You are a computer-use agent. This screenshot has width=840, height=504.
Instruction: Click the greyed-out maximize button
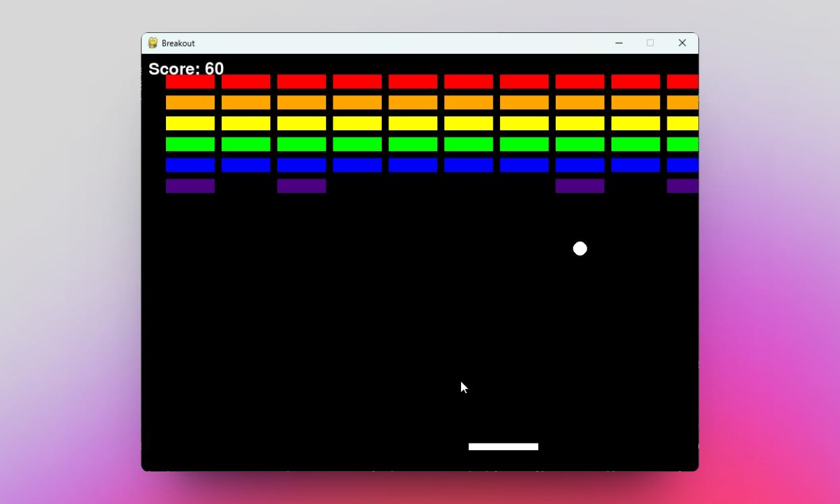[x=650, y=43]
